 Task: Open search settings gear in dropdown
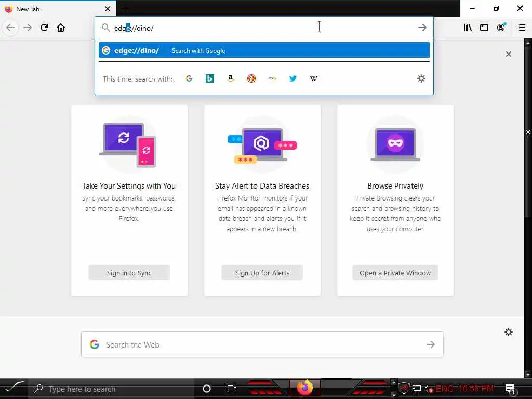pyautogui.click(x=421, y=79)
